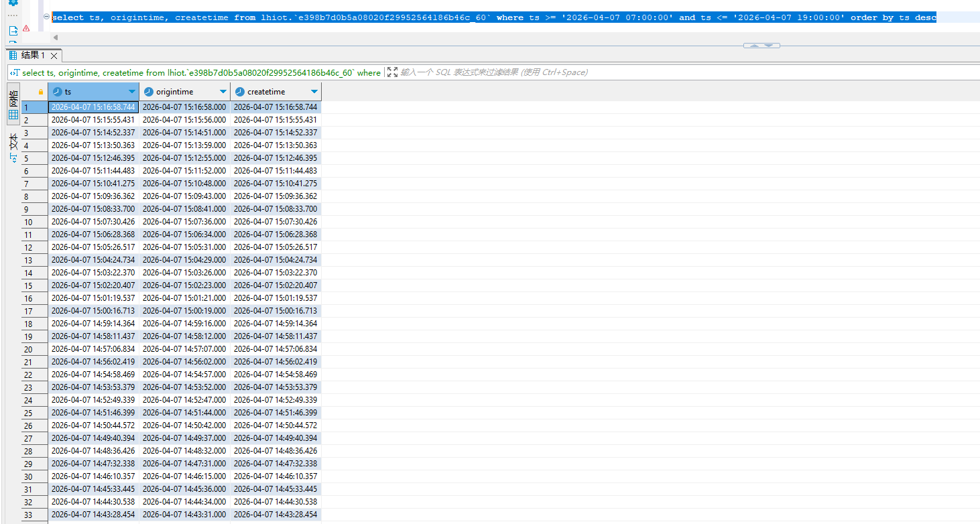980x524 pixels.
Task: Click the record view toggle icon below 文本
Action: tap(13, 158)
